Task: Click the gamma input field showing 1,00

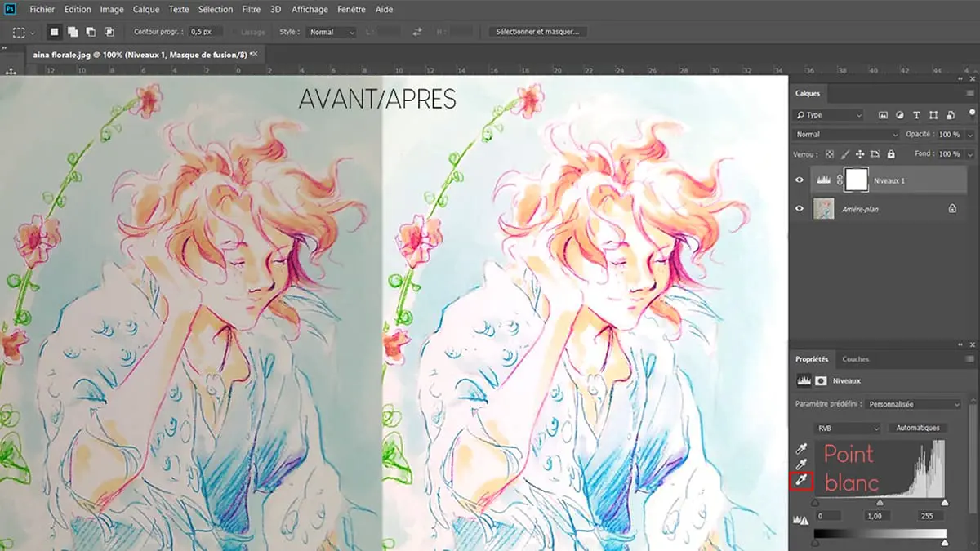Action: point(879,517)
